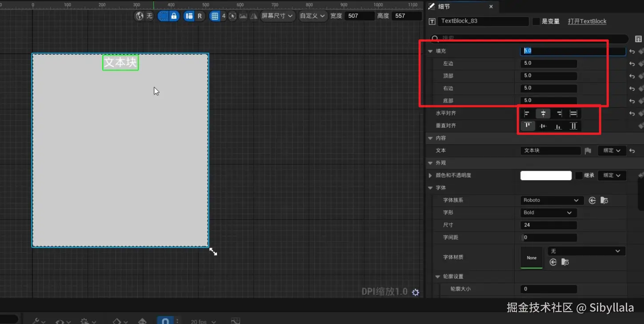Close the 细节 tab

pyautogui.click(x=491, y=7)
